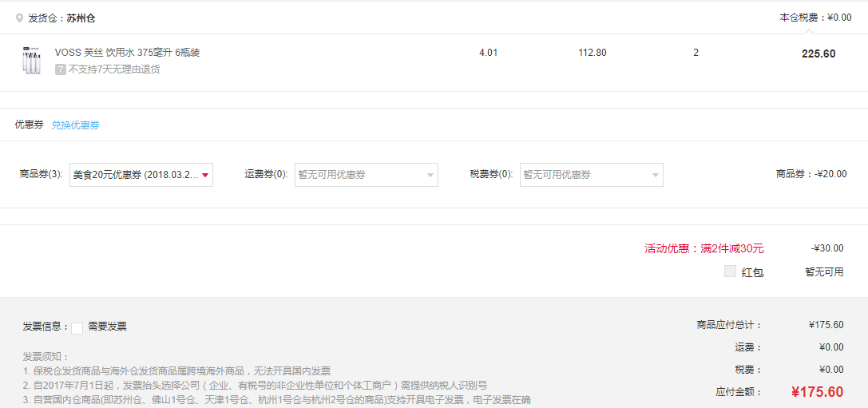Click the 优惠券 section label
The width and height of the screenshot is (868, 408).
(x=30, y=125)
